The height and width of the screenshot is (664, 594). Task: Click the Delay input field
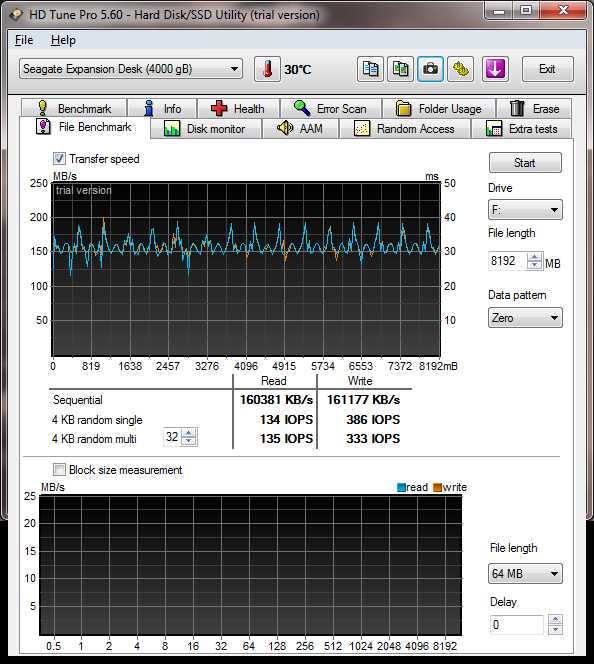coord(516,625)
